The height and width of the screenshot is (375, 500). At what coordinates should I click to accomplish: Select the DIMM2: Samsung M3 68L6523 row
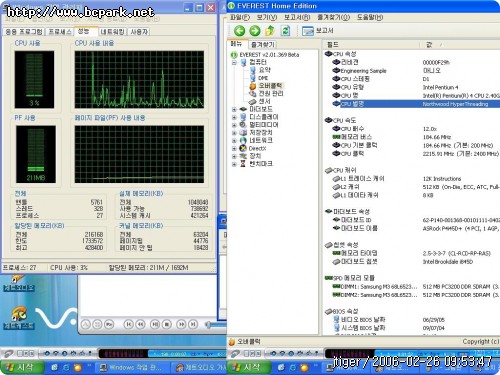[415, 295]
